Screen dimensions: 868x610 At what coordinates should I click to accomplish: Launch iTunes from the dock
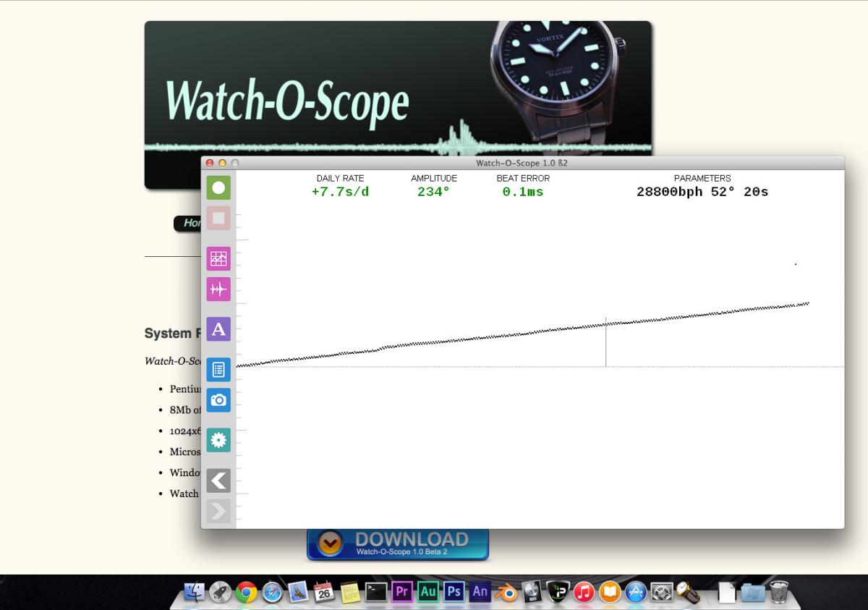pos(584,592)
